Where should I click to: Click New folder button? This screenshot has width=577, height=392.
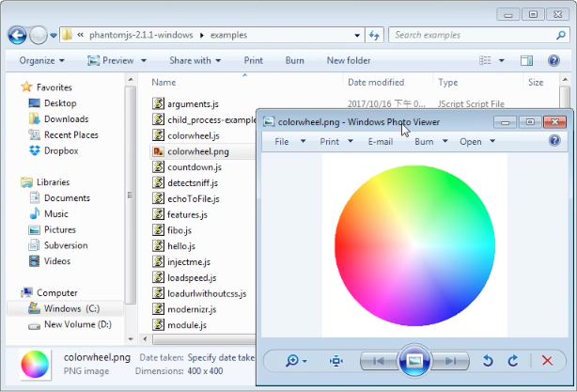click(349, 60)
